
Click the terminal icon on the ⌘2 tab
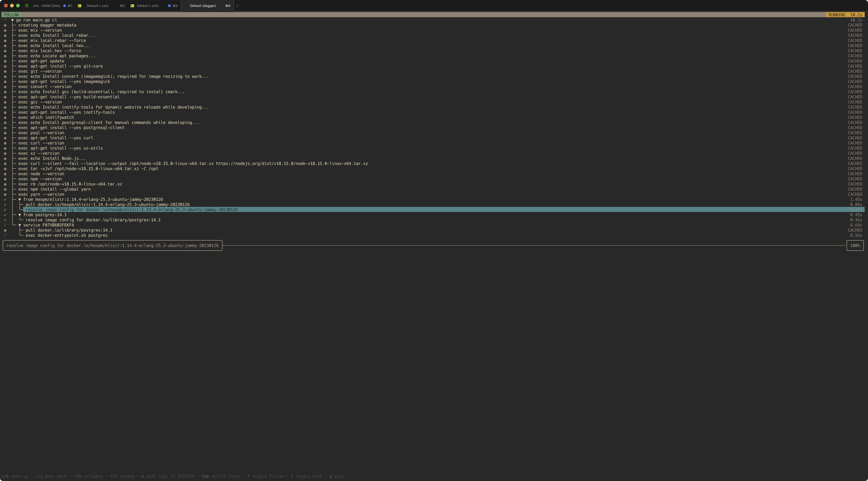click(x=80, y=6)
